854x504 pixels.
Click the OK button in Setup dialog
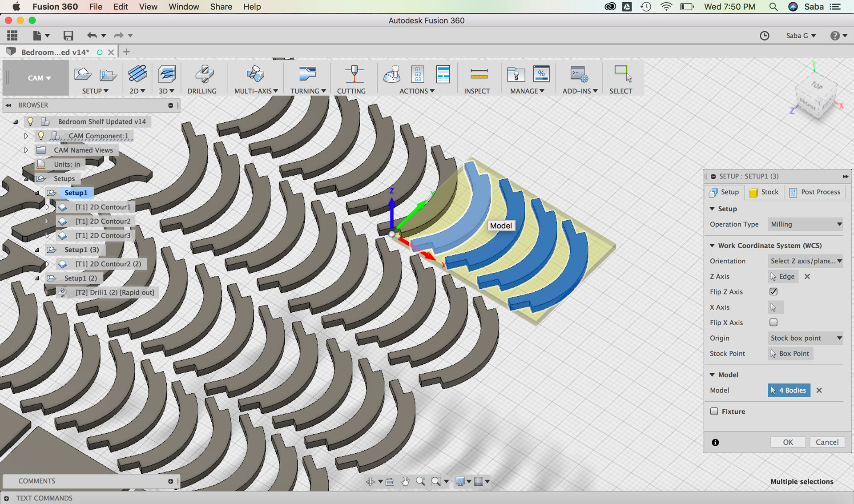coord(788,442)
